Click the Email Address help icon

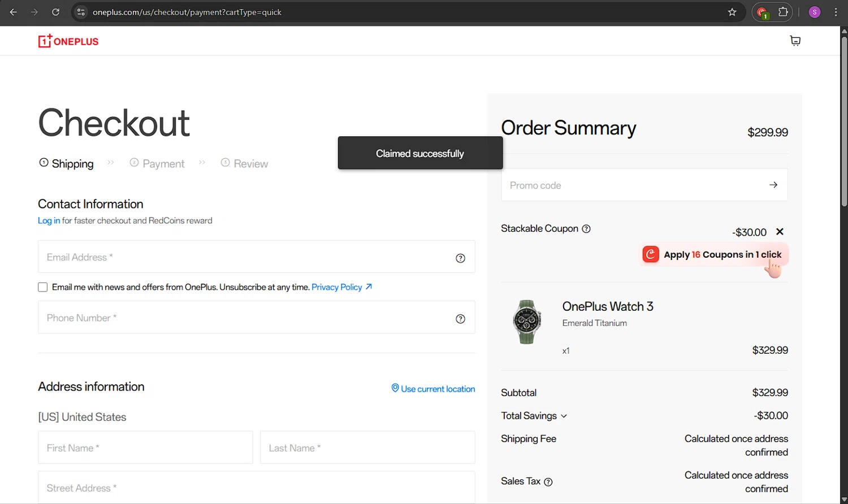pyautogui.click(x=460, y=258)
